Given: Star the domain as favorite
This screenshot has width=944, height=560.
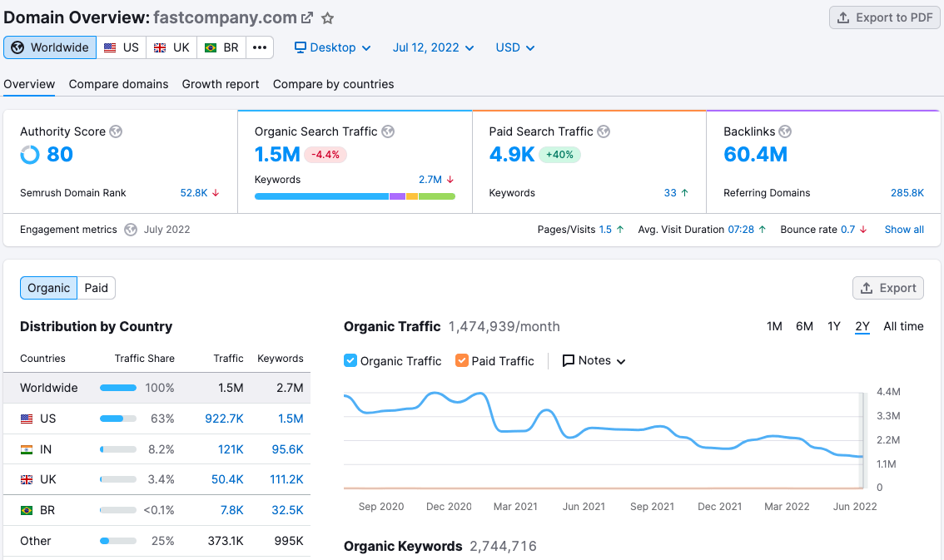Looking at the screenshot, I should (x=327, y=18).
